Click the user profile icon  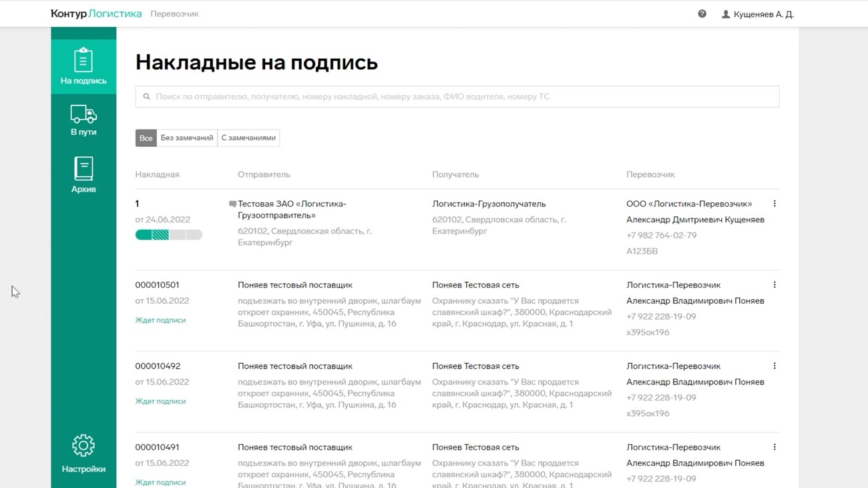(x=726, y=14)
